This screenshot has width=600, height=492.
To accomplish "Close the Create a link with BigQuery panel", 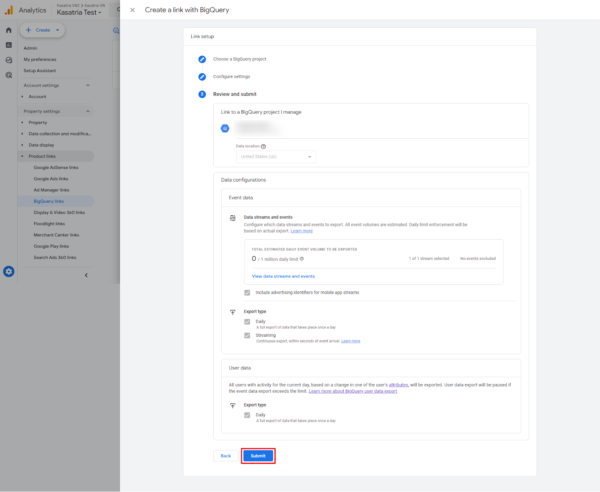I will [132, 10].
